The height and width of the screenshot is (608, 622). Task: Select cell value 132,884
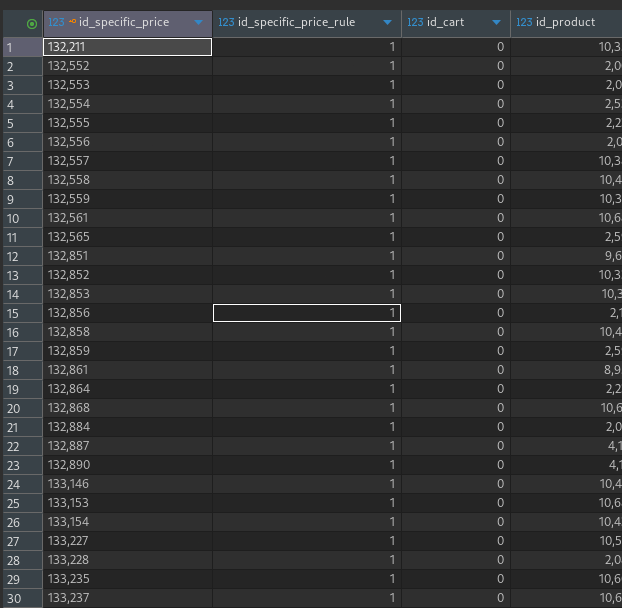128,428
